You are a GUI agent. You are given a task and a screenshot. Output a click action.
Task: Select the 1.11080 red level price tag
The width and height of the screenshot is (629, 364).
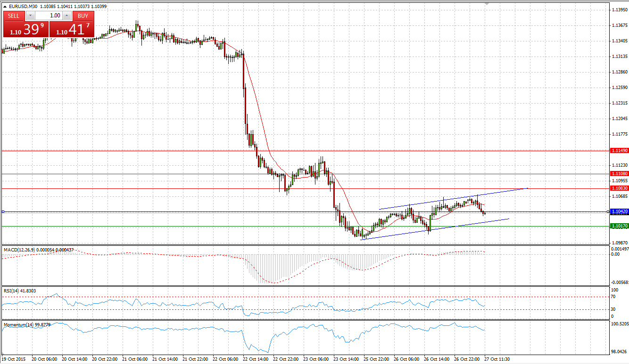coord(619,173)
